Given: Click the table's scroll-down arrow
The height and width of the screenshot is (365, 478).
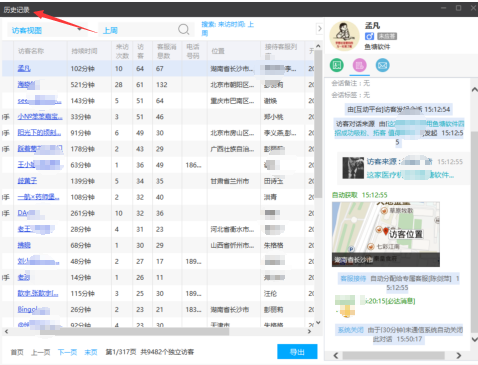Looking at the screenshot, I should point(318,322).
